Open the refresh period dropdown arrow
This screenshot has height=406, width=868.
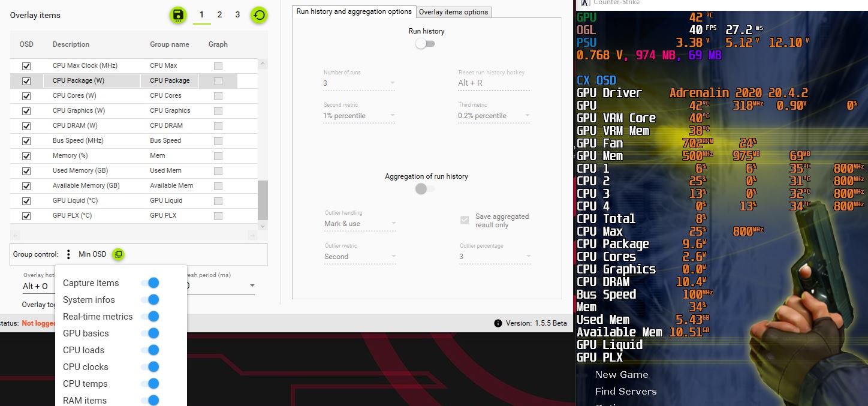pyautogui.click(x=252, y=286)
